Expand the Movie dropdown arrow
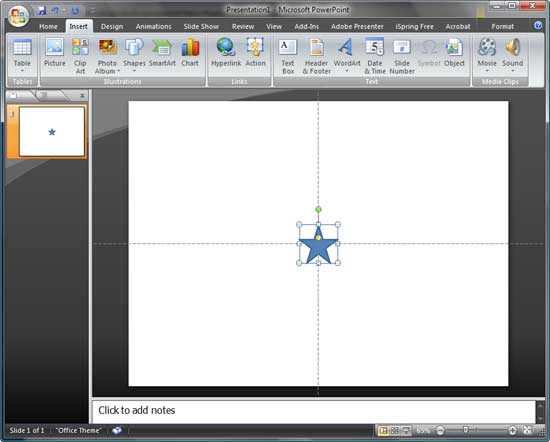550x442 pixels. (487, 71)
